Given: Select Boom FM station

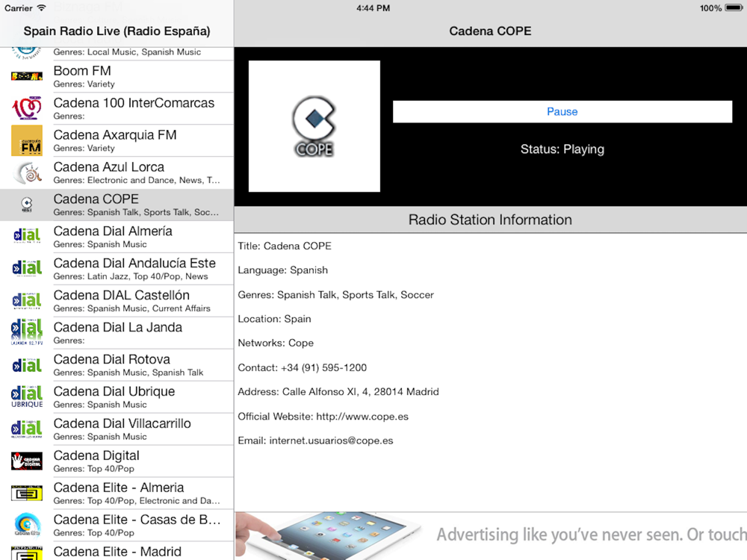Looking at the screenshot, I should click(117, 76).
